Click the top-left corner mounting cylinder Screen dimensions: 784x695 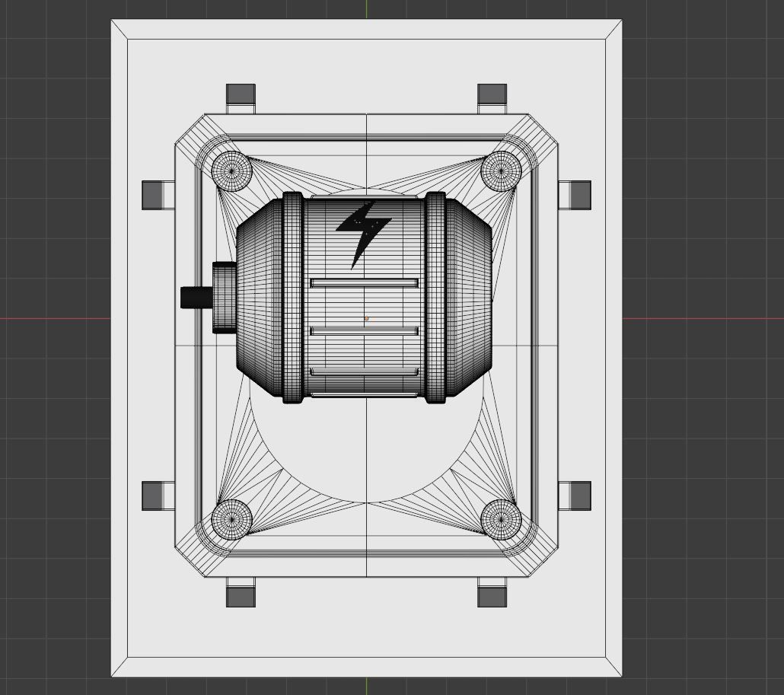click(231, 171)
